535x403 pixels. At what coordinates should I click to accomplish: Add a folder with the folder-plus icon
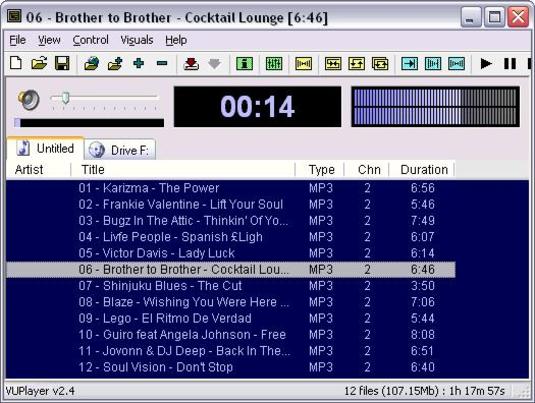115,64
